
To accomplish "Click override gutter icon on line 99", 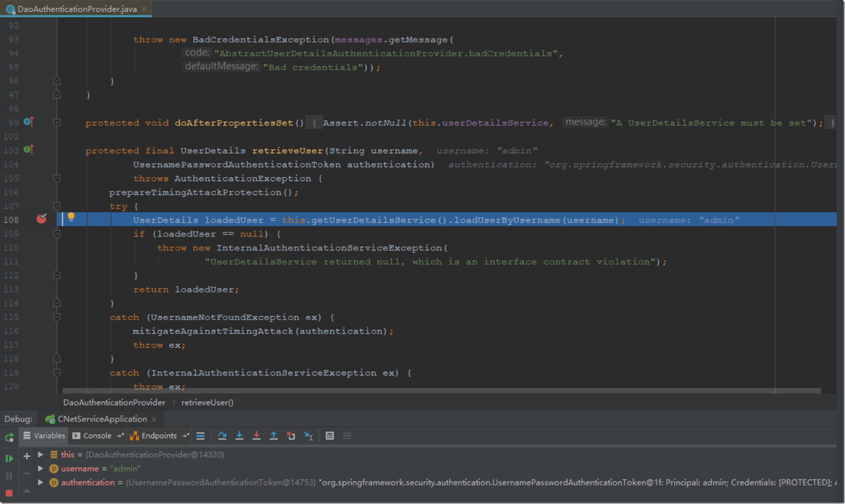I will pyautogui.click(x=28, y=122).
